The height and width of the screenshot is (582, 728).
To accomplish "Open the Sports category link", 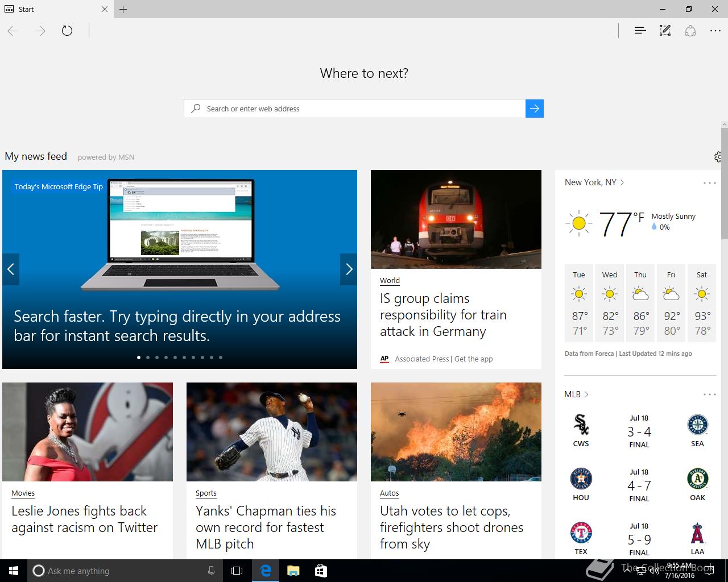I will (206, 493).
